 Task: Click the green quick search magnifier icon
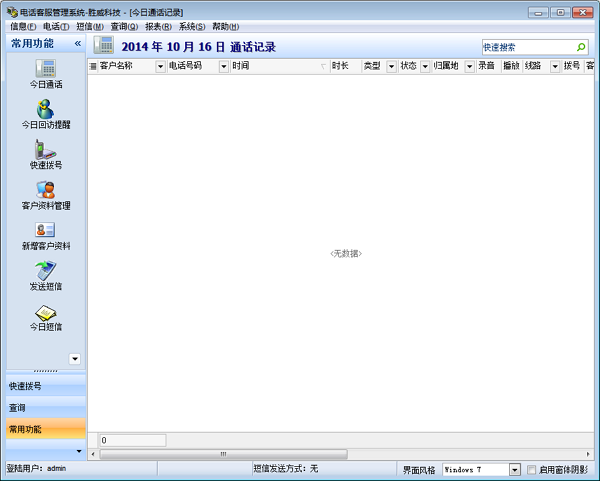point(581,47)
